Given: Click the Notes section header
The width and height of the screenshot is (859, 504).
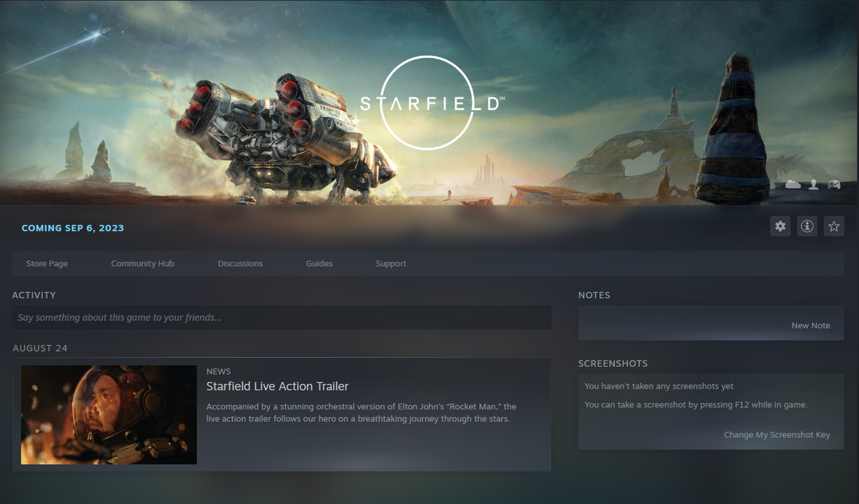Looking at the screenshot, I should point(594,295).
